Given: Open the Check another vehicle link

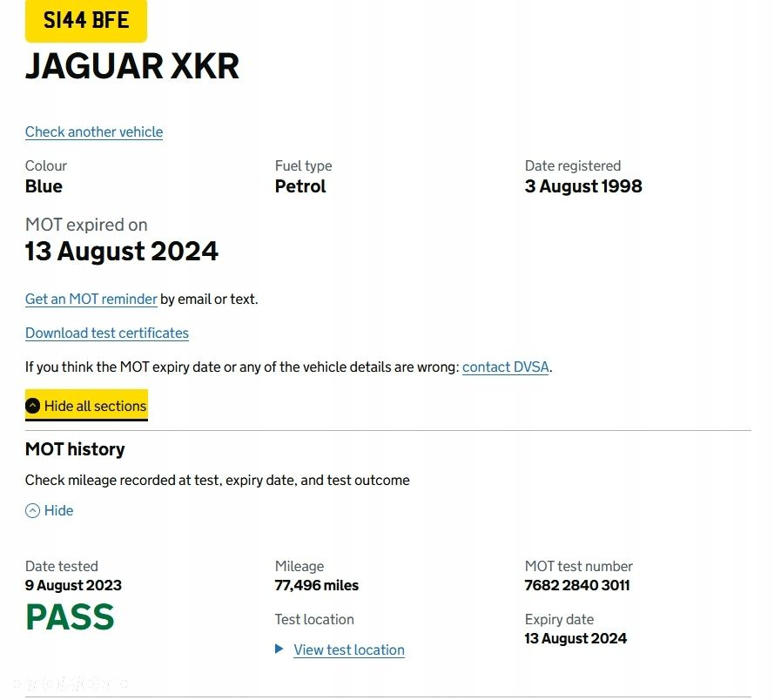Looking at the screenshot, I should coord(94,131).
